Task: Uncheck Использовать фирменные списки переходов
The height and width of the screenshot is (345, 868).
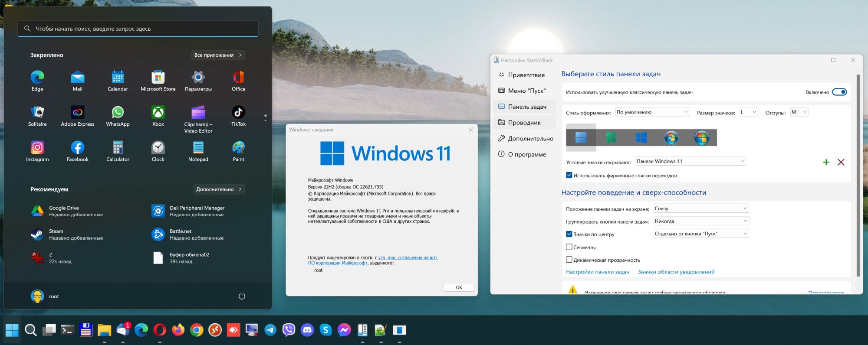Action: (x=569, y=176)
